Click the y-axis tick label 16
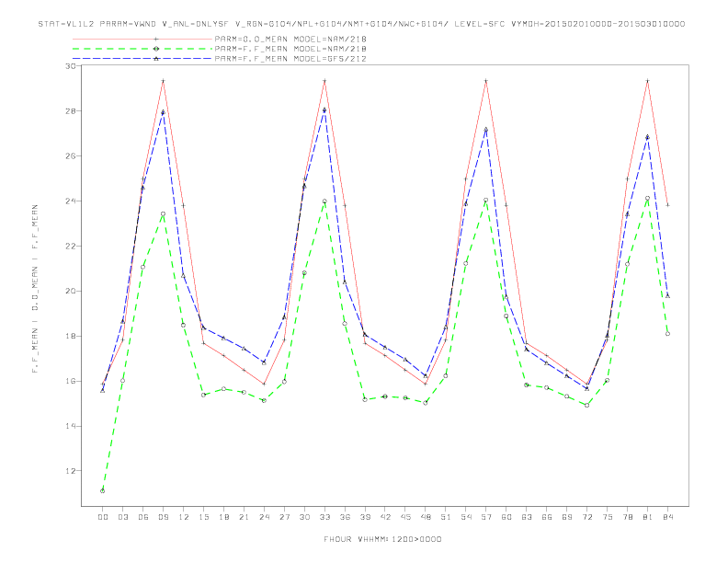This screenshot has width=728, height=563. [71, 382]
